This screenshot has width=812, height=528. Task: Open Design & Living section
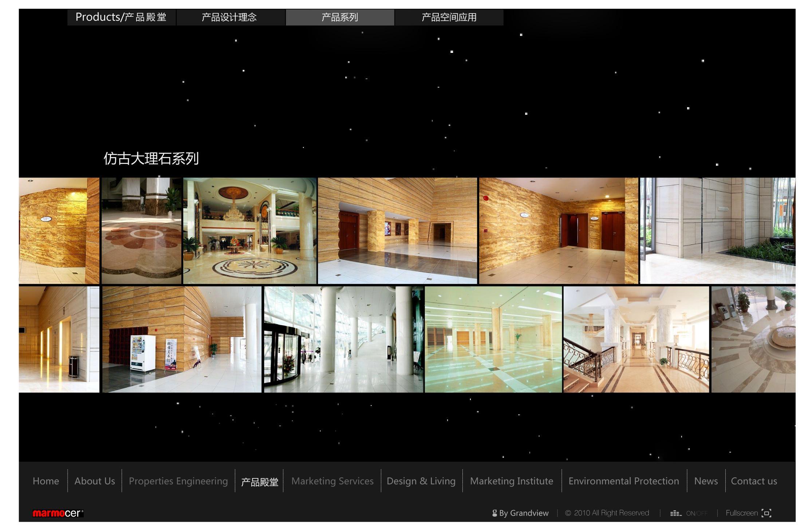pyautogui.click(x=421, y=481)
